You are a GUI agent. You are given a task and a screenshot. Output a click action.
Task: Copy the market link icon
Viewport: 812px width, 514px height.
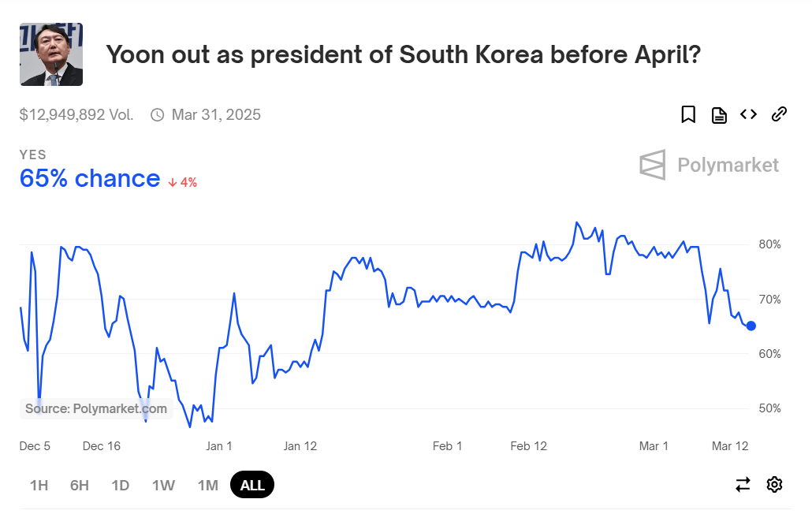pyautogui.click(x=779, y=114)
